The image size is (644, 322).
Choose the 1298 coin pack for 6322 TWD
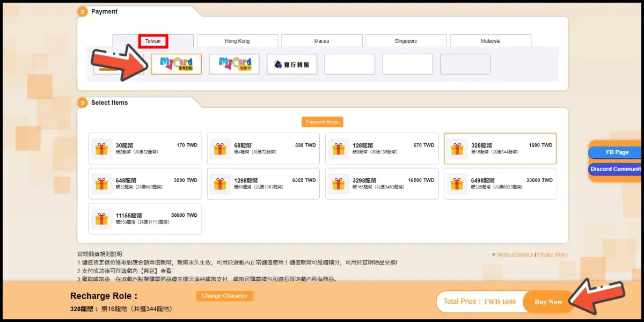[263, 184]
